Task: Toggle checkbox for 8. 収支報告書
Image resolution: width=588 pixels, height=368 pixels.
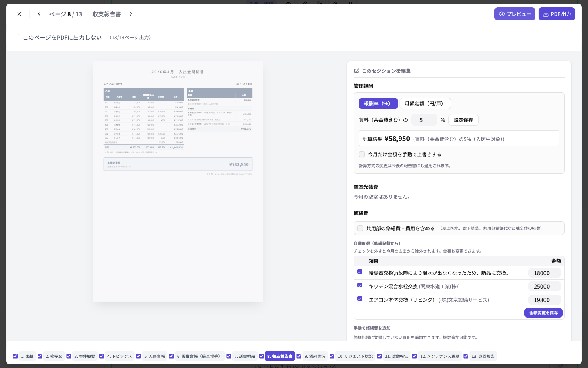Action: click(x=262, y=356)
